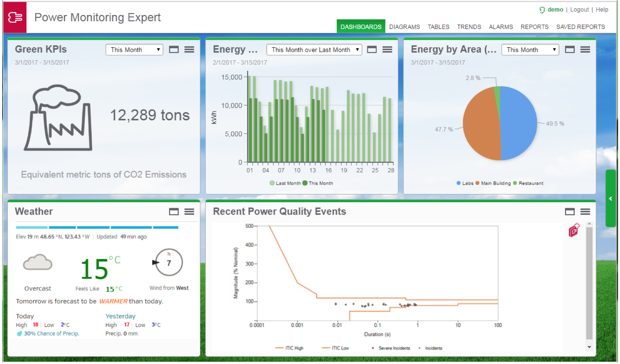The image size is (620, 364).
Task: Toggle This Month series in chart legend
Action: 318,183
